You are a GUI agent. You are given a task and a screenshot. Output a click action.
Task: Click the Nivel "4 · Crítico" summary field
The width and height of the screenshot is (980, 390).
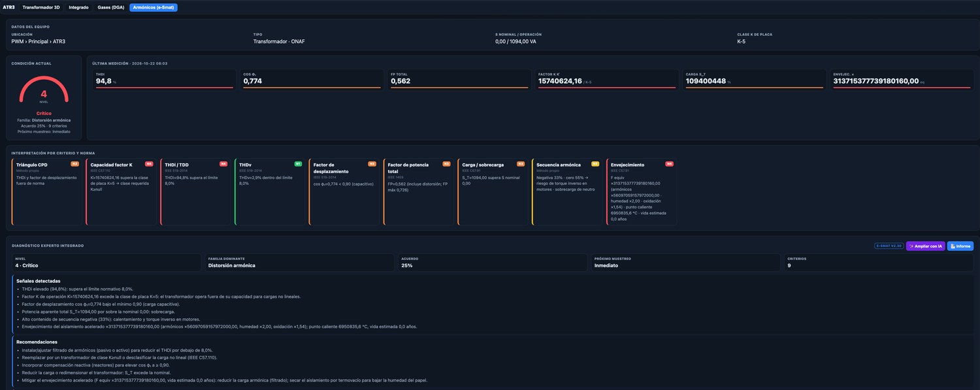(x=106, y=263)
